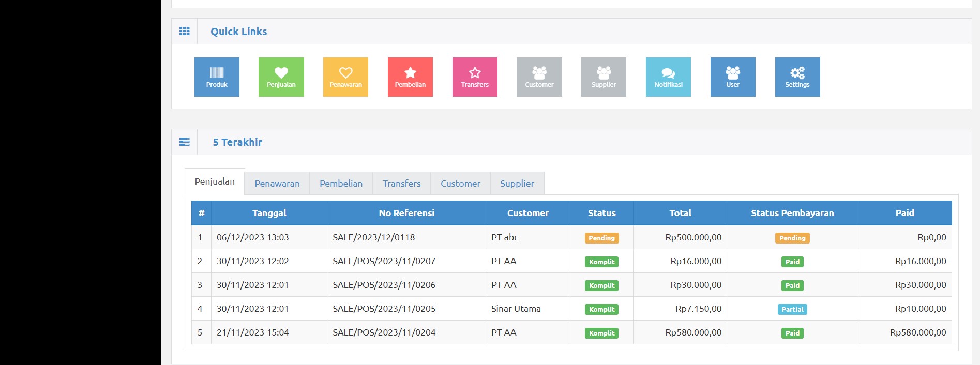Open the gray Supplier quick link tile
This screenshot has width=980, height=365.
pos(604,77)
